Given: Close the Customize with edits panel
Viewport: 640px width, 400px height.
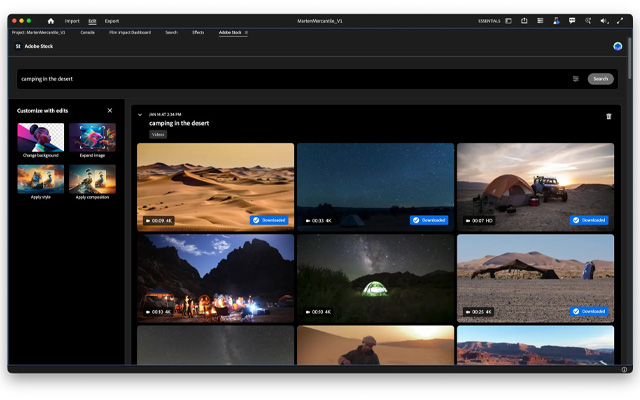Looking at the screenshot, I should click(x=110, y=111).
